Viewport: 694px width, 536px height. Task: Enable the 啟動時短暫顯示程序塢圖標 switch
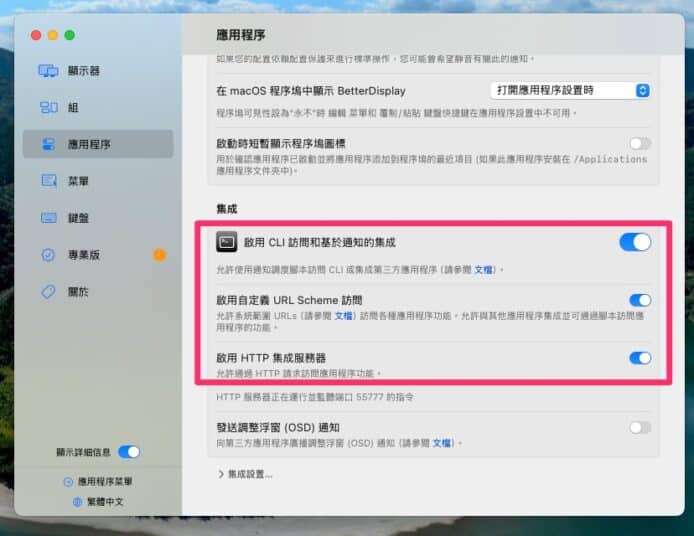[639, 144]
